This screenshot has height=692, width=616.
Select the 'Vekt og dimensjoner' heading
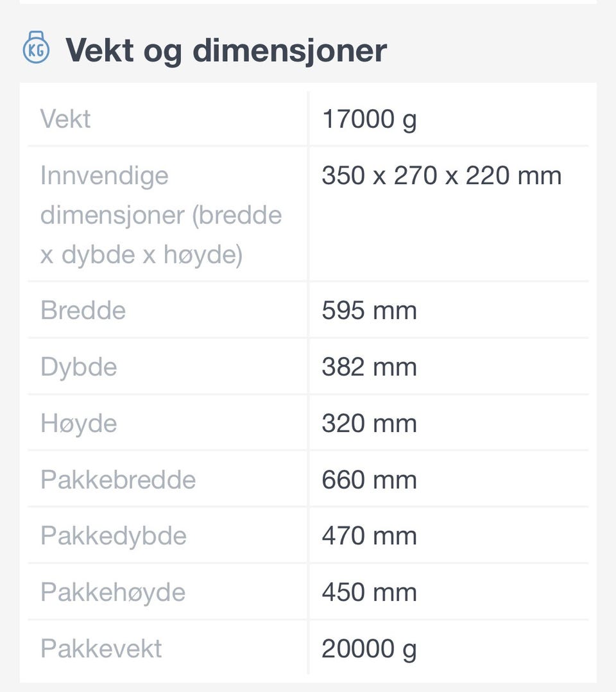coord(226,50)
